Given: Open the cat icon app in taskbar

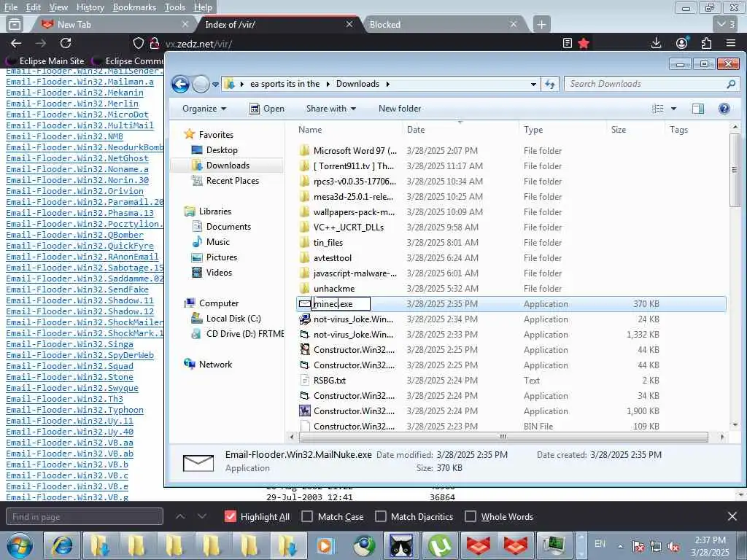Looking at the screenshot, I should (402, 545).
